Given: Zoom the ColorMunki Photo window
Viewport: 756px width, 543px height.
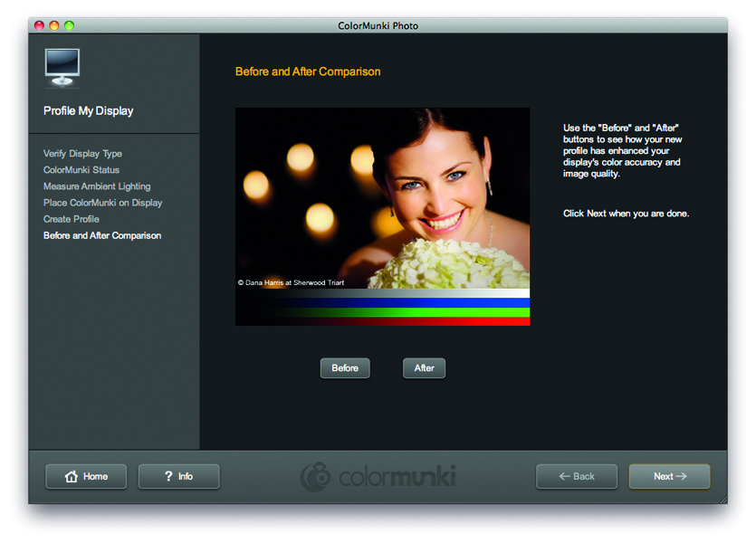Looking at the screenshot, I should [70, 25].
